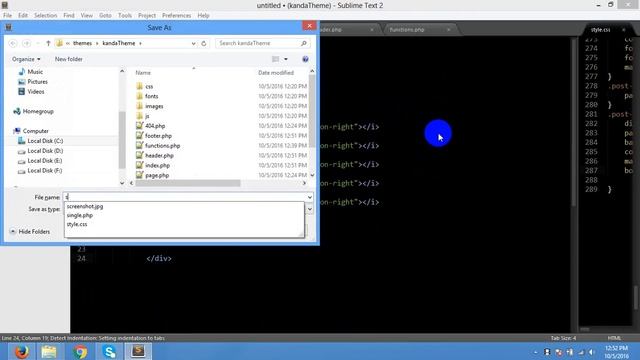Click the recent locations dropdown arrow
The width and height of the screenshot is (640, 360).
[38, 43]
